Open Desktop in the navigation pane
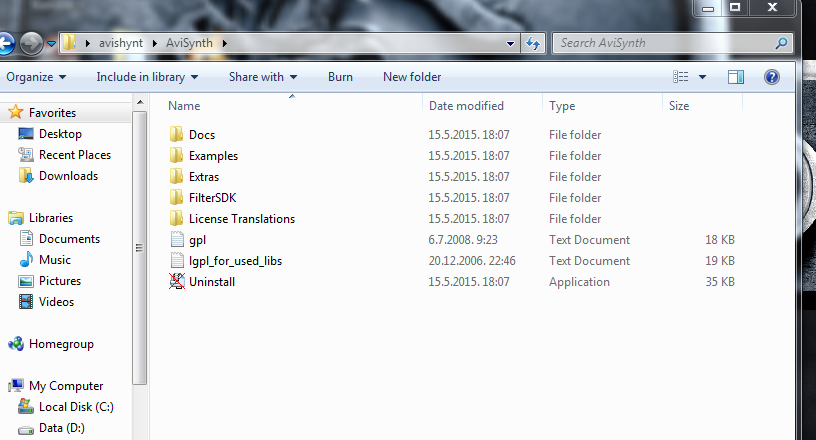The width and height of the screenshot is (816, 440). pos(60,134)
